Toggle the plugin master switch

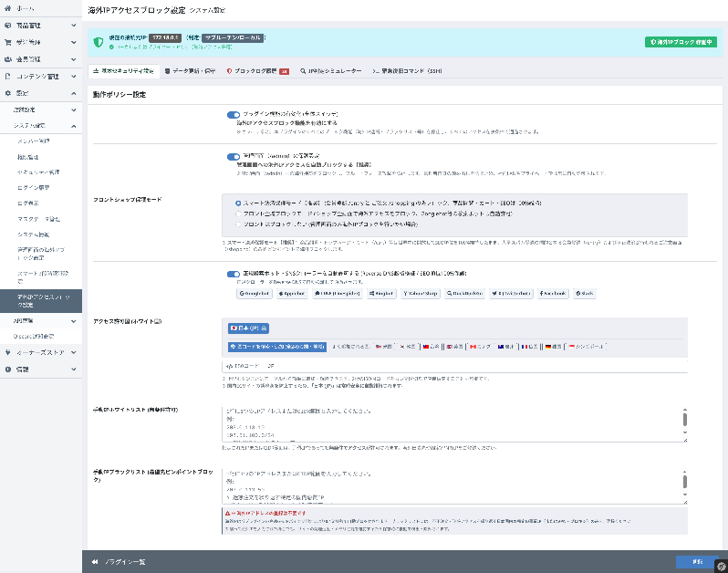[233, 115]
